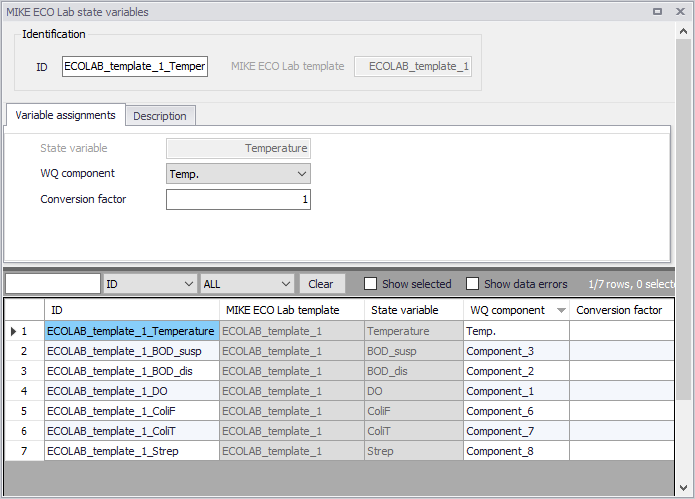Viewport: 695px width, 499px height.
Task: Select row header number 4
Action: [24, 391]
